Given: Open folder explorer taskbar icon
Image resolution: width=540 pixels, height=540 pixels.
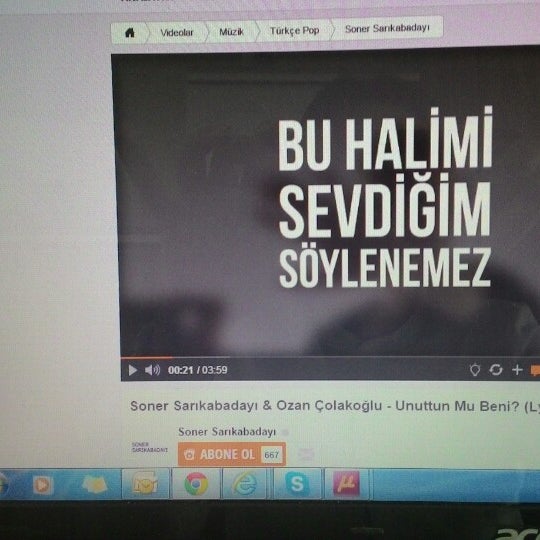Looking at the screenshot, I should coord(94,484).
